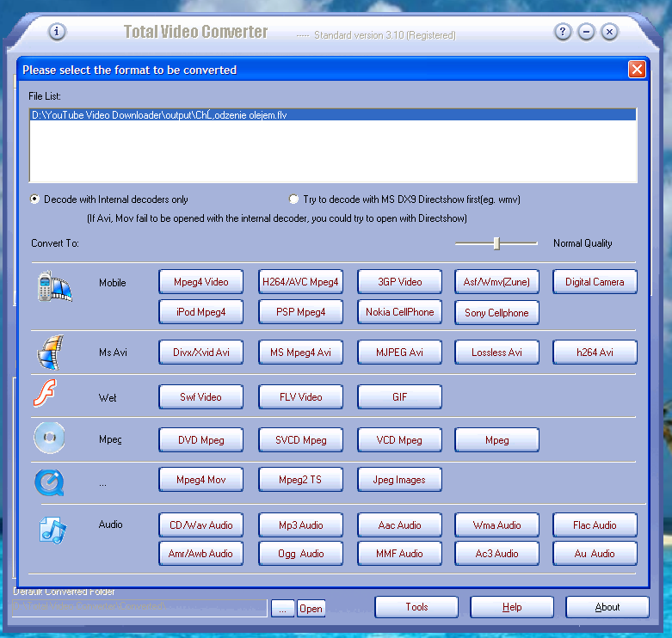Choose Flac Audio format
The width and height of the screenshot is (672, 638).
(595, 525)
